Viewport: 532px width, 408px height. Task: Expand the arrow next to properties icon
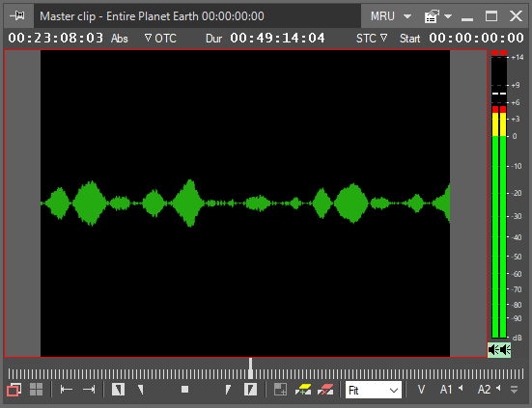448,16
